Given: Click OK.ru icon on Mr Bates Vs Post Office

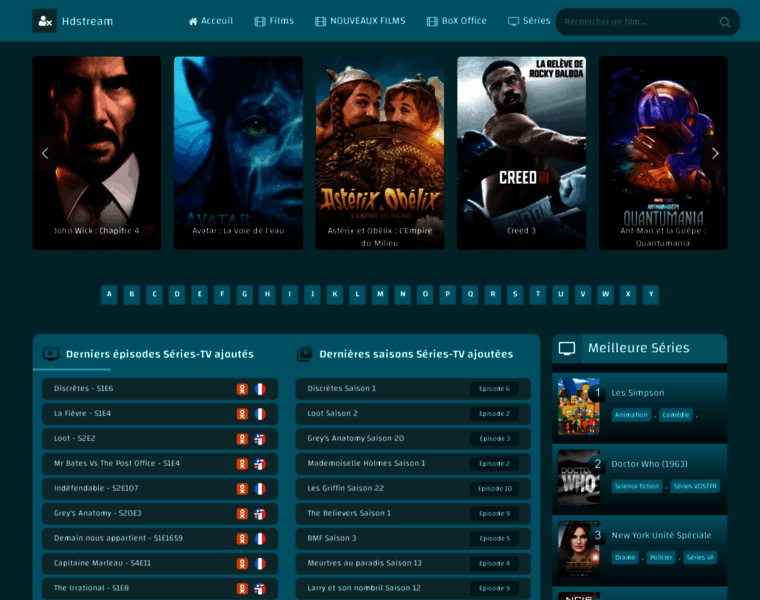Looking at the screenshot, I should coord(242,464).
